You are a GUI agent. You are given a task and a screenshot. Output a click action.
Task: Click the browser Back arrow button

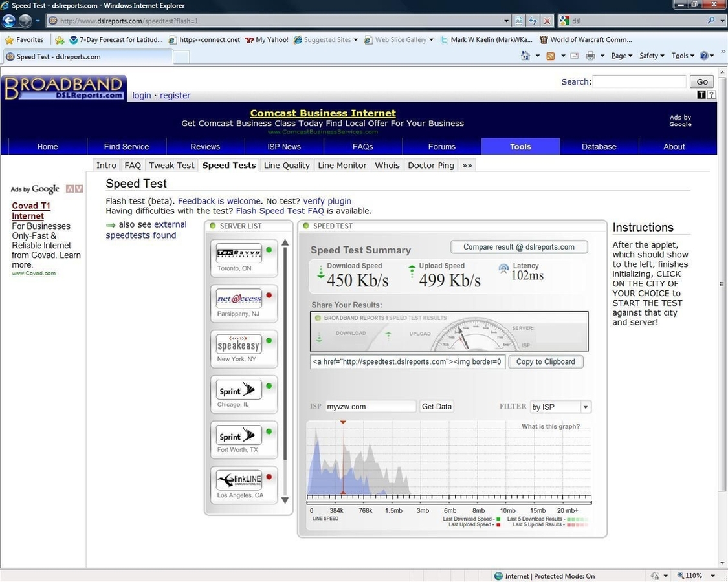(x=9, y=21)
